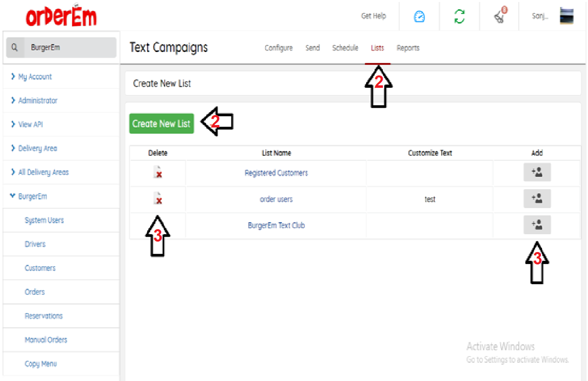
Task: Expand the Delivery Area section
Action: [x=37, y=148]
